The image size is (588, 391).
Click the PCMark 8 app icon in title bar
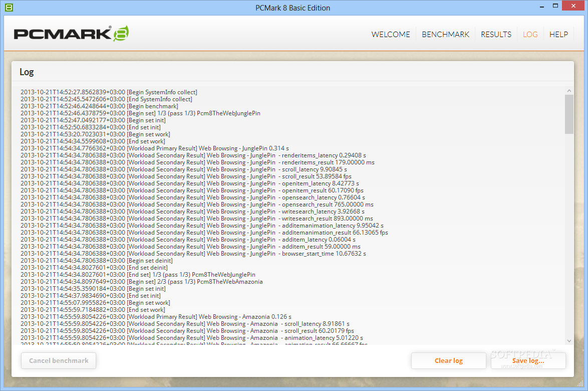coord(9,7)
